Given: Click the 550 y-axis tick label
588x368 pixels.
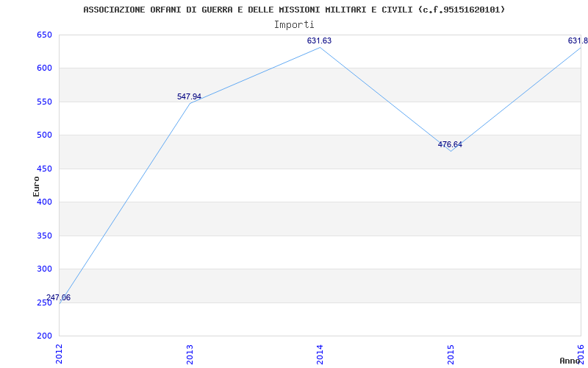Looking at the screenshot, I should point(44,102).
